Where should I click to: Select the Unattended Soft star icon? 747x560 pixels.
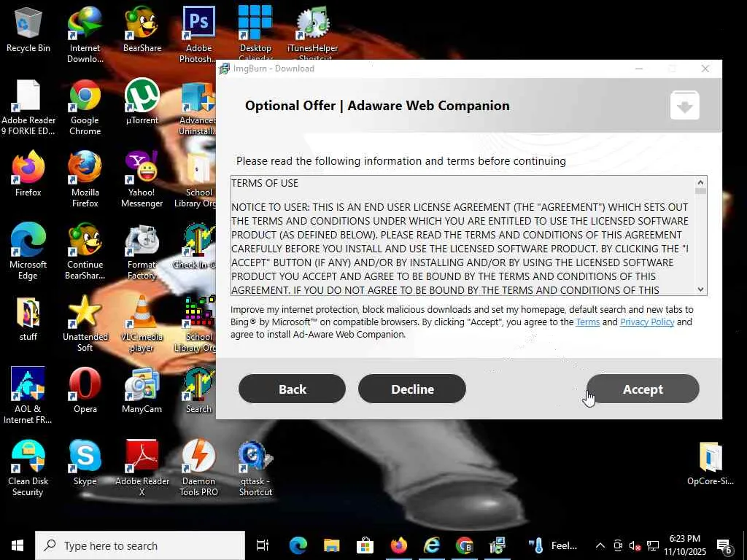click(85, 323)
